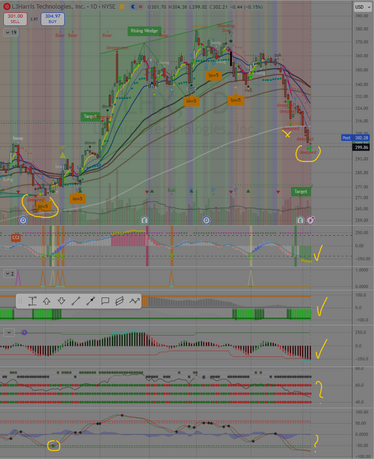Click the purple event icon on timeline
This screenshot has height=459, width=374.
(x=311, y=220)
